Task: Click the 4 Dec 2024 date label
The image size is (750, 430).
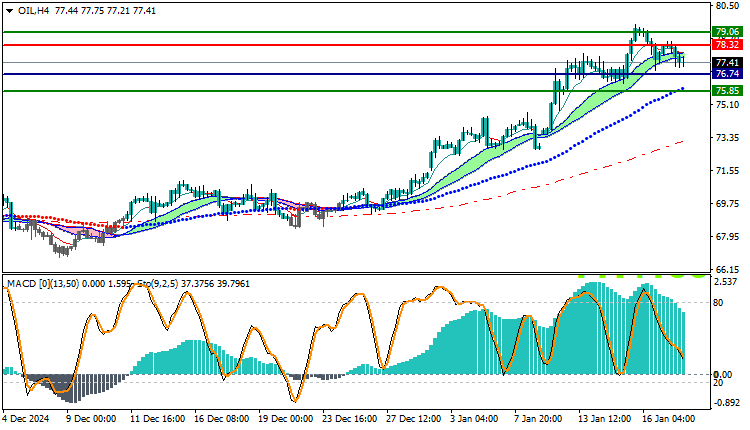Action: 26,419
